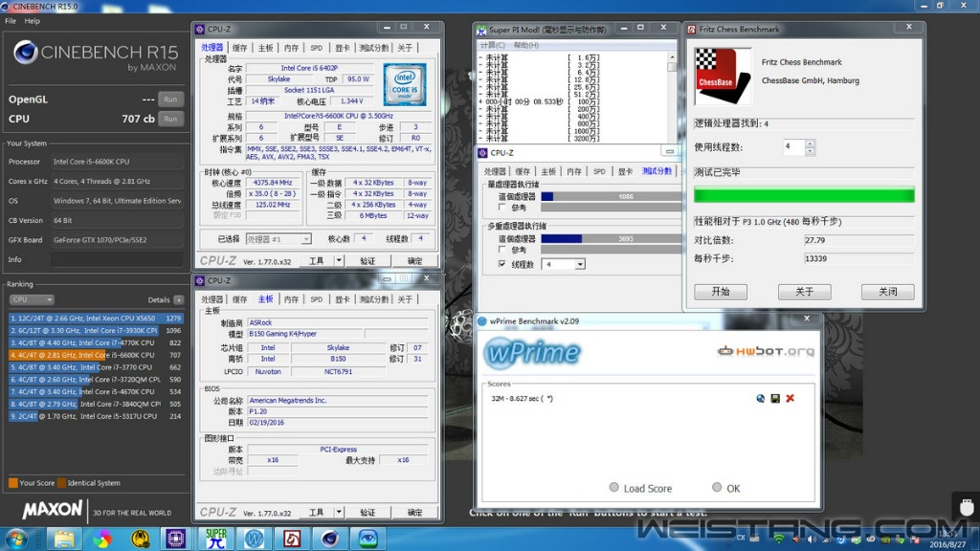Click the Info field in Cinebench
Viewport: 980px width, 551px height.
(x=117, y=259)
